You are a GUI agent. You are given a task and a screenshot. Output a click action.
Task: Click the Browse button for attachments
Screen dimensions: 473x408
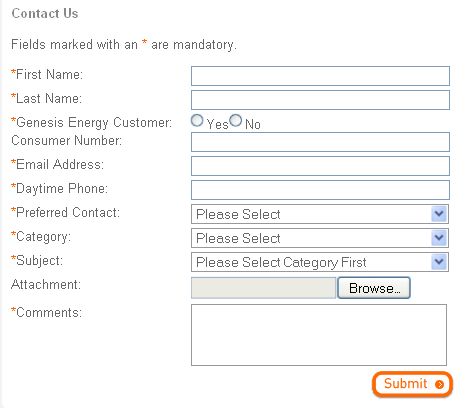click(x=374, y=288)
